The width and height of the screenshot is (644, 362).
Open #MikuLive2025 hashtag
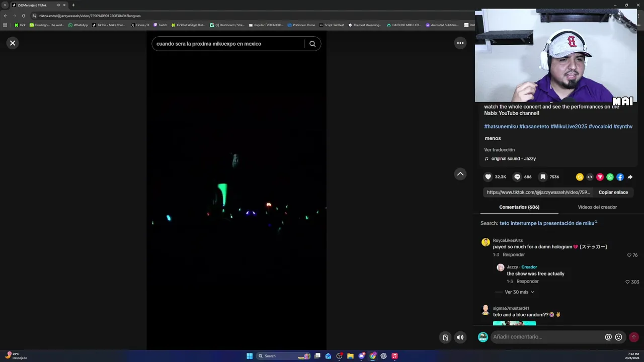[569, 127]
